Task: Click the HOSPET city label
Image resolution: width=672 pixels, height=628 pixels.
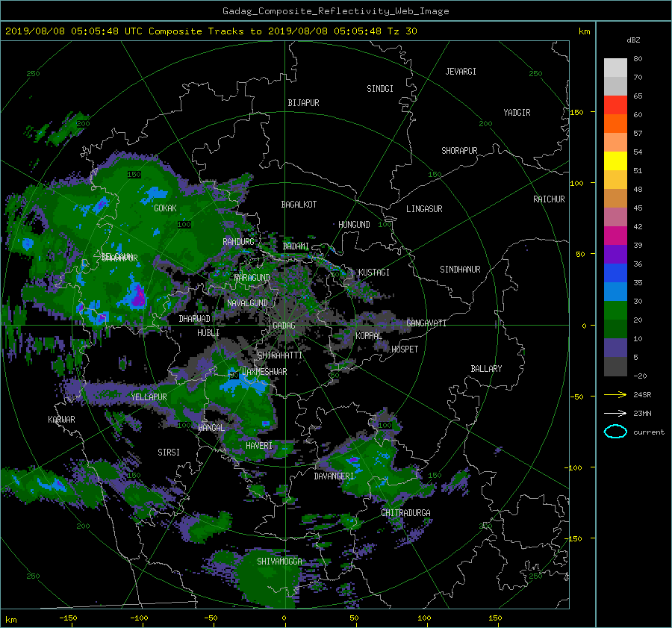Action: (405, 349)
